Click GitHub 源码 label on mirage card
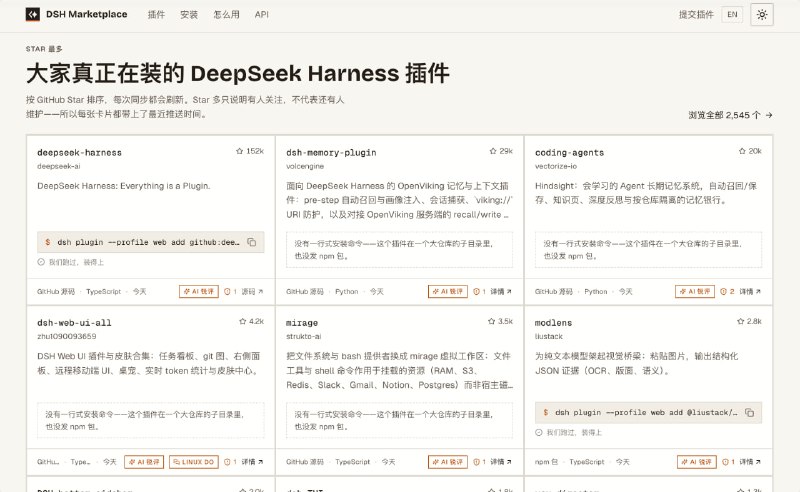This screenshot has height=492, width=800. pos(305,462)
